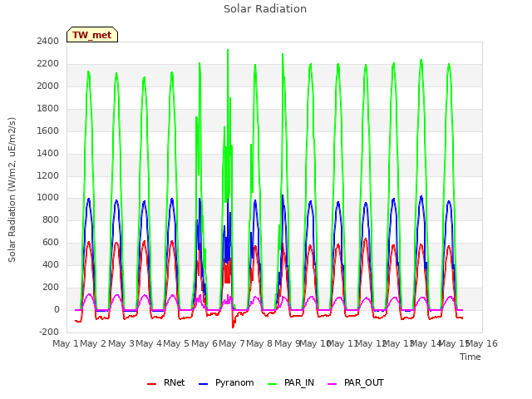532x399 pixels.
Task: Click the May 4 x-axis tick label
Action: (149, 343)
